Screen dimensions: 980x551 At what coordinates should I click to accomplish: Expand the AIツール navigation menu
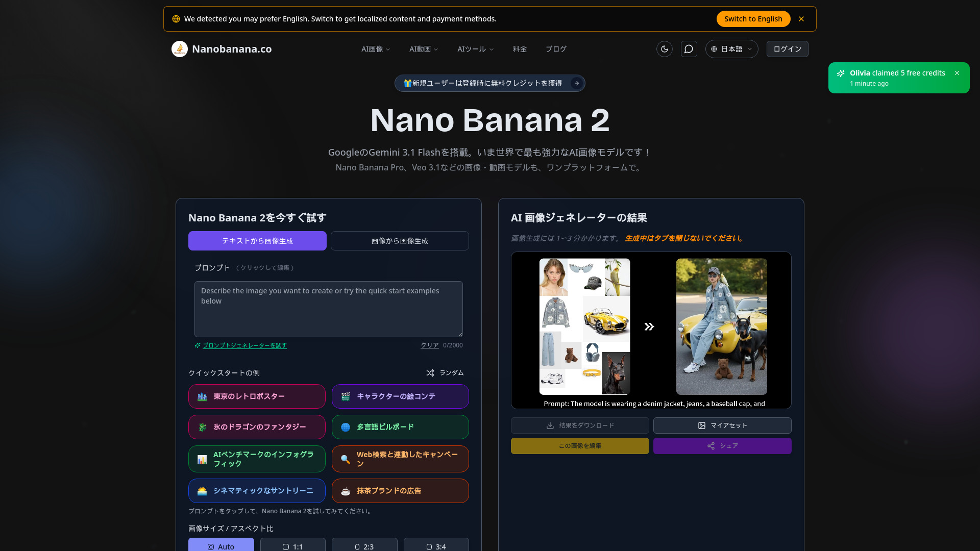[475, 49]
